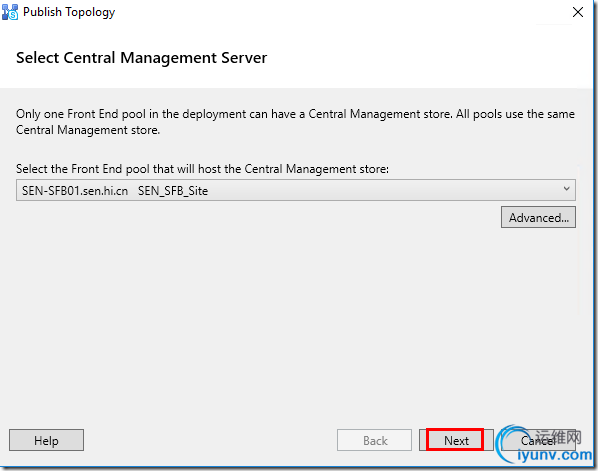598x471 pixels.
Task: Click the Chinese 运维网 watermark characters
Action: coord(558,437)
